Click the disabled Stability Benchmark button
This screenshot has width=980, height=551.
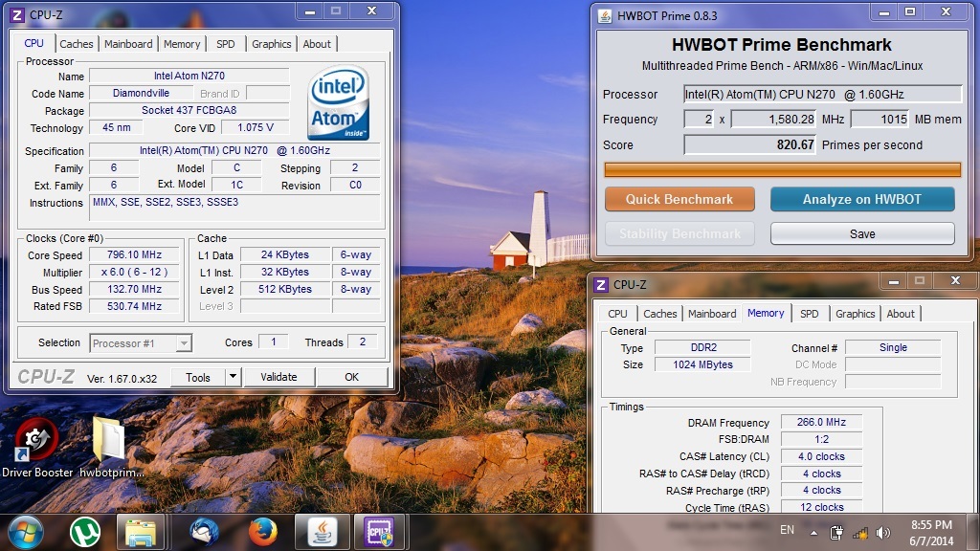click(x=679, y=233)
